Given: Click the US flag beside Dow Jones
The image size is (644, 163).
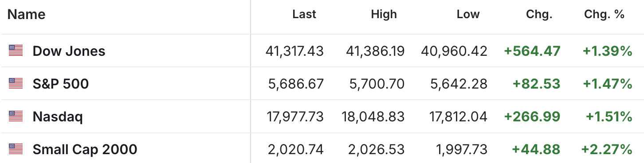Looking at the screenshot, I should pyautogui.click(x=16, y=51).
